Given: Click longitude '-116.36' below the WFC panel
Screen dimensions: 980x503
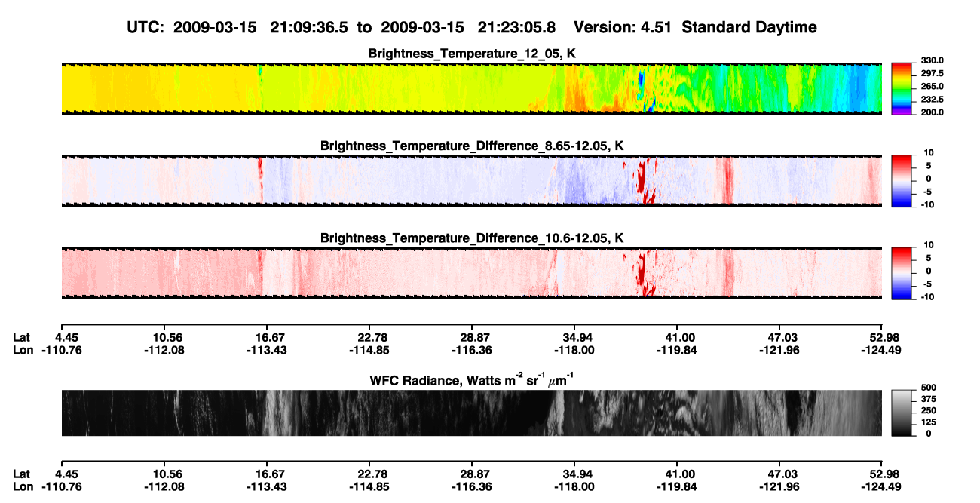Looking at the screenshot, I should tap(471, 486).
